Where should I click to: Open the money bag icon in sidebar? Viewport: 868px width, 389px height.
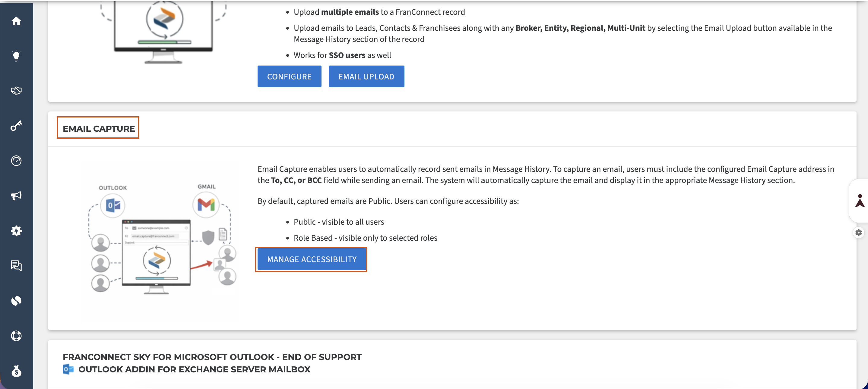tap(16, 371)
